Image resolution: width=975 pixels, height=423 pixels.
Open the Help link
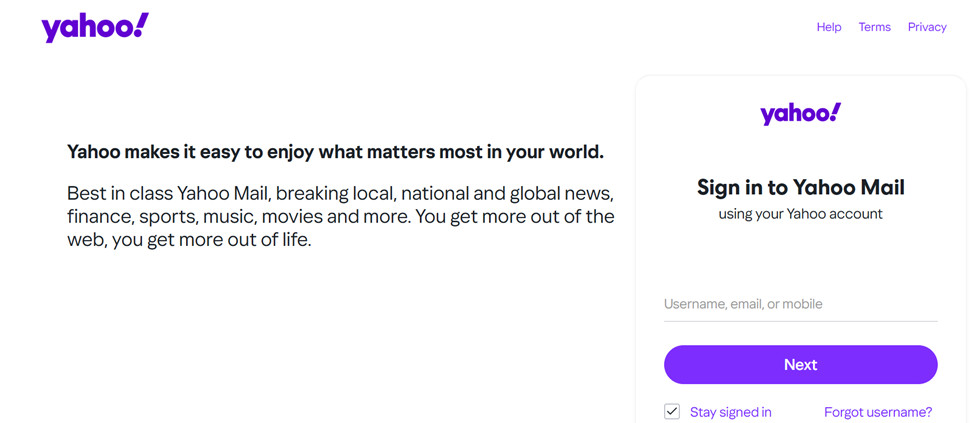pos(829,27)
